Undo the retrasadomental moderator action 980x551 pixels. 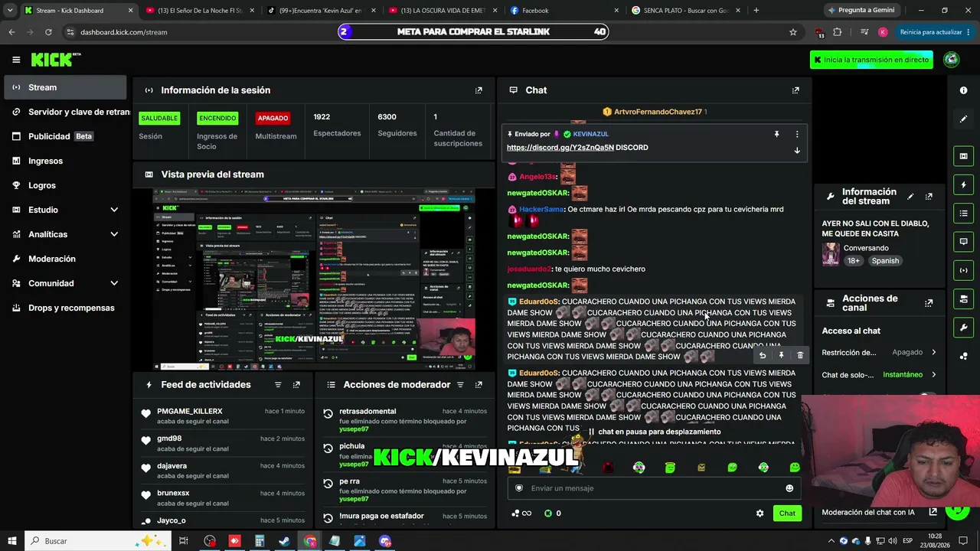[x=328, y=413]
